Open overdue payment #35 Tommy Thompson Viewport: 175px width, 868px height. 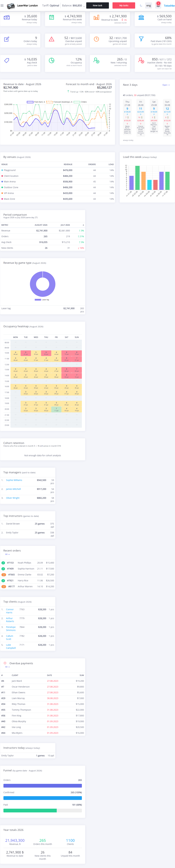point(42,710)
